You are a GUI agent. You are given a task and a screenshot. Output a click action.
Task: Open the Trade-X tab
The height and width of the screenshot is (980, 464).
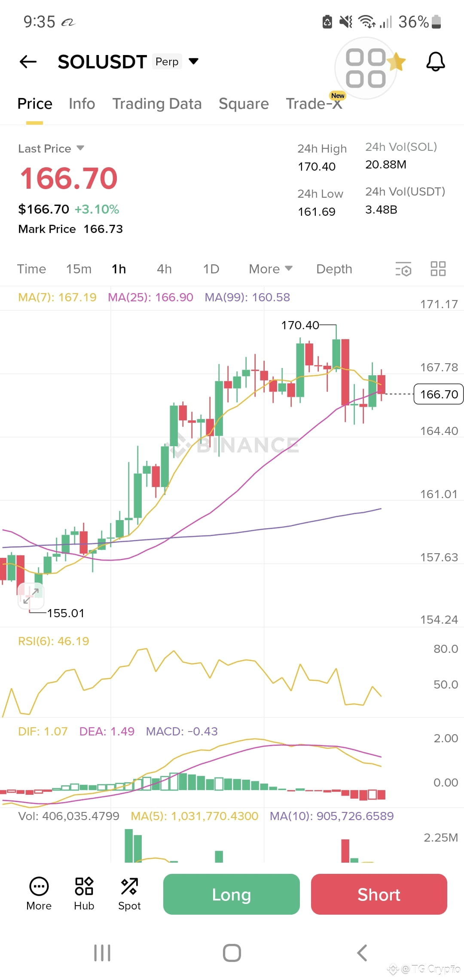314,104
